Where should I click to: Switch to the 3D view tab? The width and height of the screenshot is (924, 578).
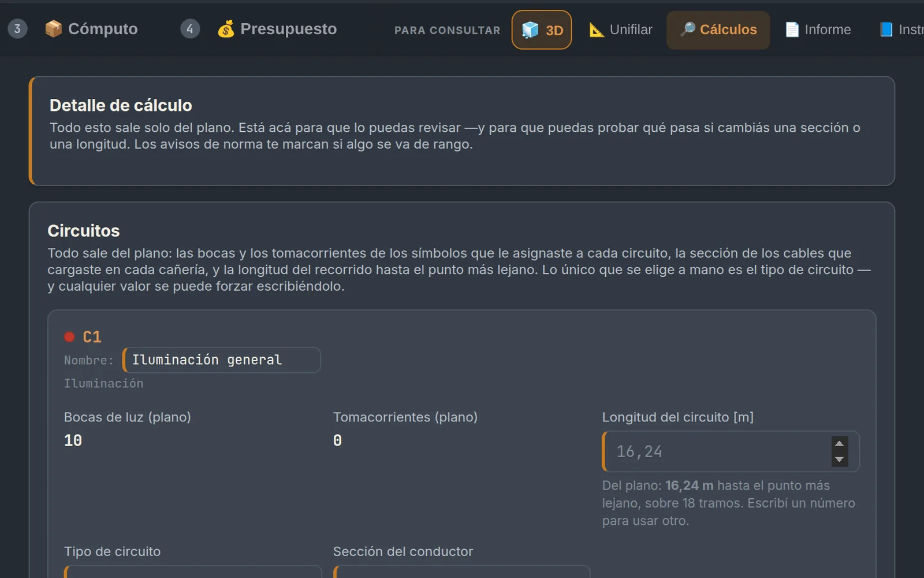tap(542, 29)
